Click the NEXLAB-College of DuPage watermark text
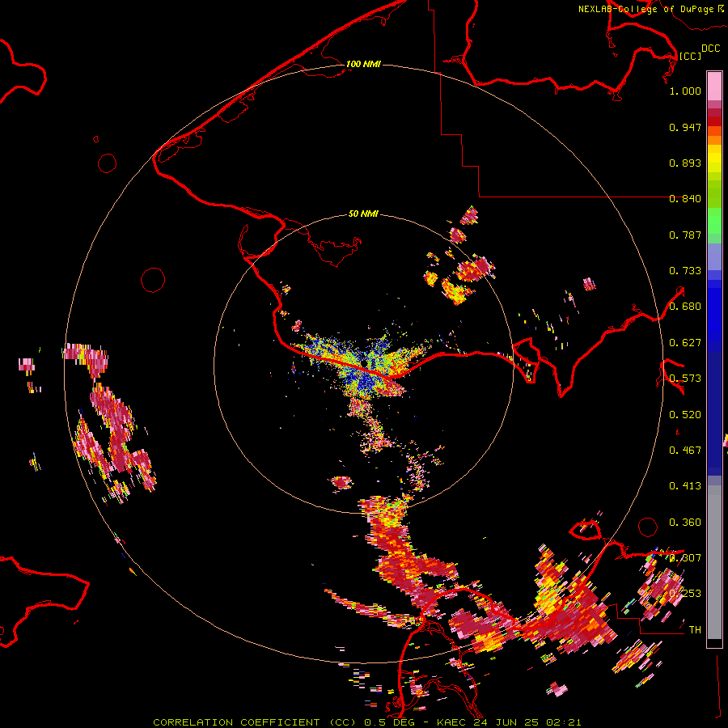This screenshot has width=728, height=728. [x=651, y=9]
